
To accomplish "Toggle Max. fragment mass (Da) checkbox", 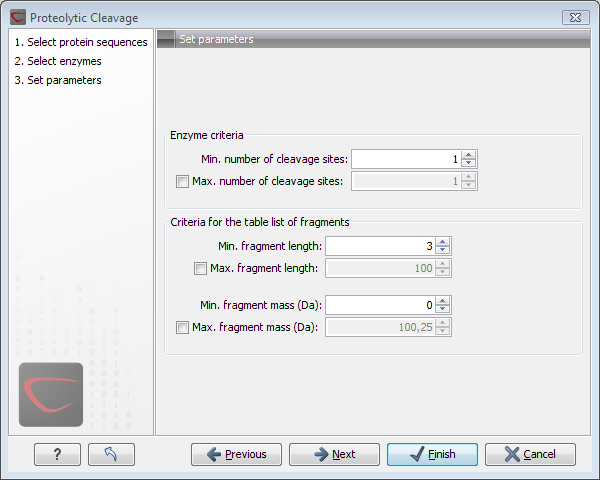I will [181, 327].
